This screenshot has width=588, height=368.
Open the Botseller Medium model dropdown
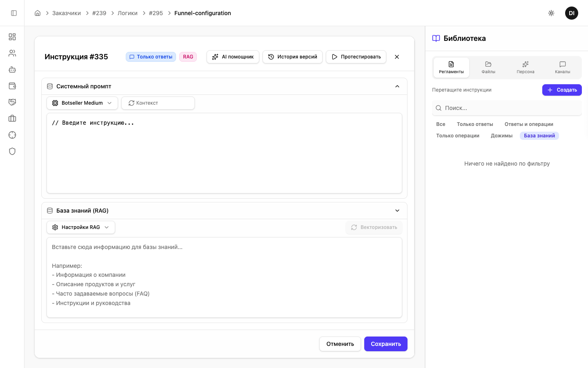[x=82, y=103]
